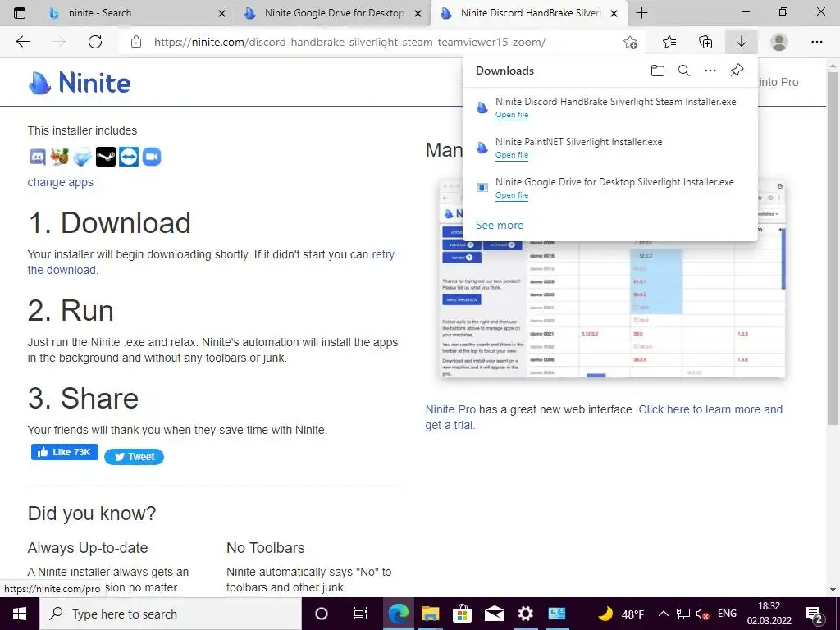Viewport: 840px width, 630px height.
Task: Click the Zoom app icon
Action: [x=152, y=157]
